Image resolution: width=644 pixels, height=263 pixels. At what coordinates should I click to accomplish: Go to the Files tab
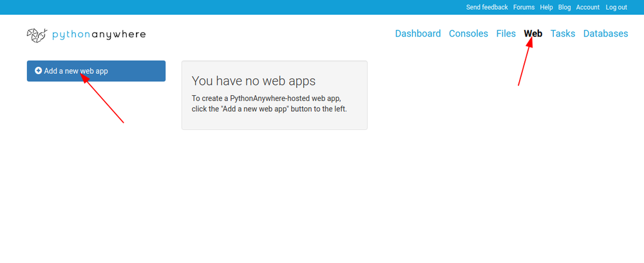(506, 33)
